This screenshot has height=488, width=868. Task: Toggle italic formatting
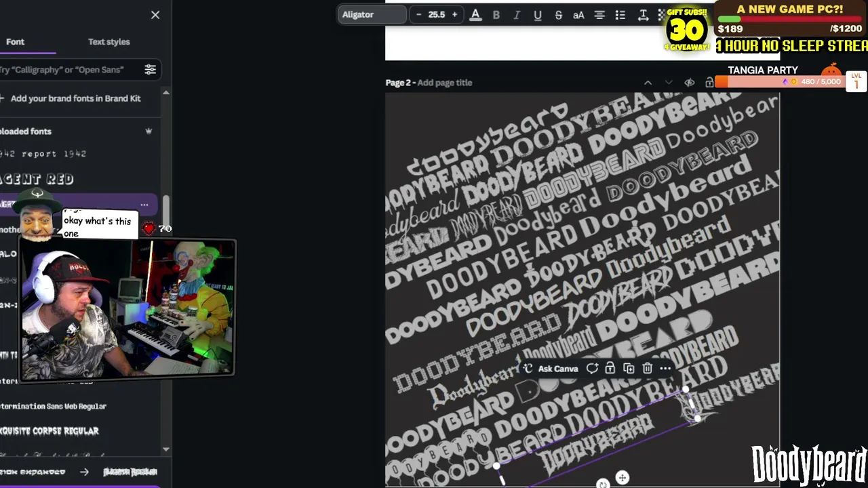[x=517, y=15]
